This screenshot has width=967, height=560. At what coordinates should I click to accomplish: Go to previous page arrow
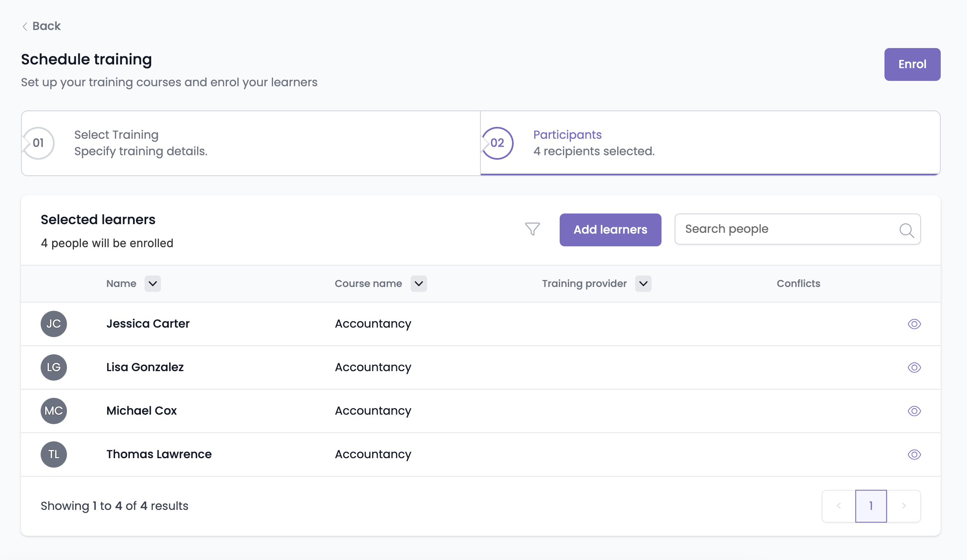[839, 506]
